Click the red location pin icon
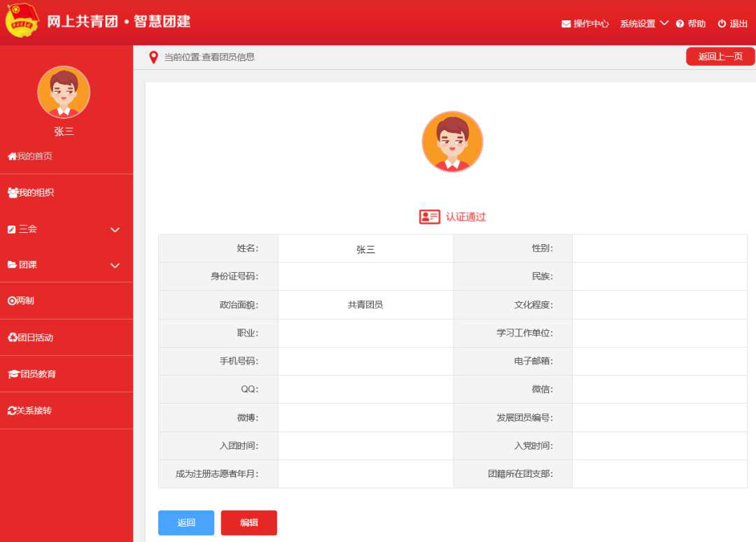Image resolution: width=756 pixels, height=542 pixels. pyautogui.click(x=153, y=57)
